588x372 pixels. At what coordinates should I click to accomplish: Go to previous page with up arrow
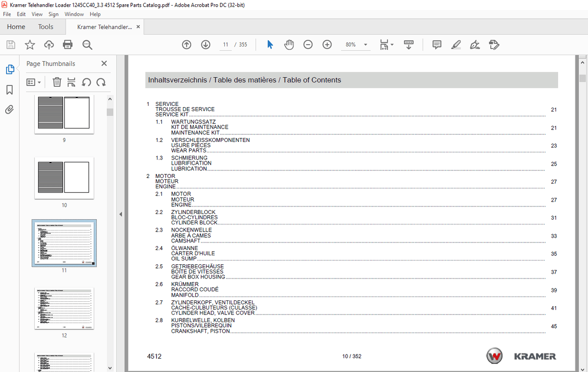[x=186, y=45]
